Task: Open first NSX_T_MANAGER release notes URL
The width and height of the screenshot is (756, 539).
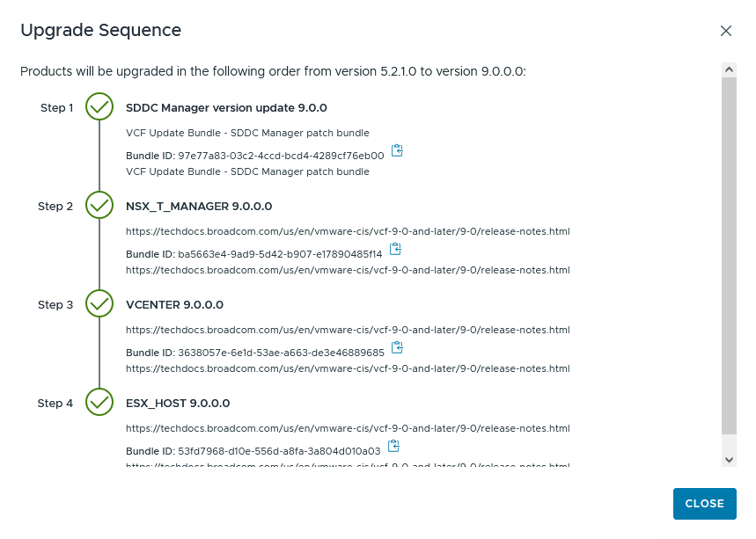Action: coord(348,232)
